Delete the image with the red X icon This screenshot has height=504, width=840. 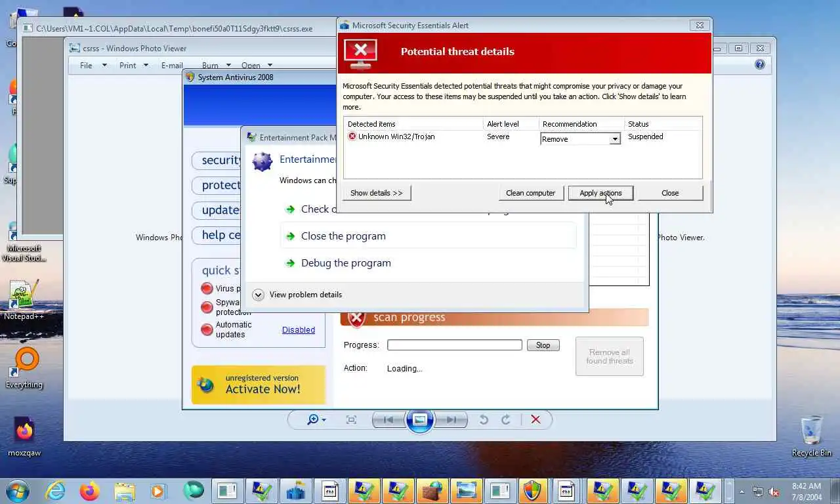(x=535, y=420)
